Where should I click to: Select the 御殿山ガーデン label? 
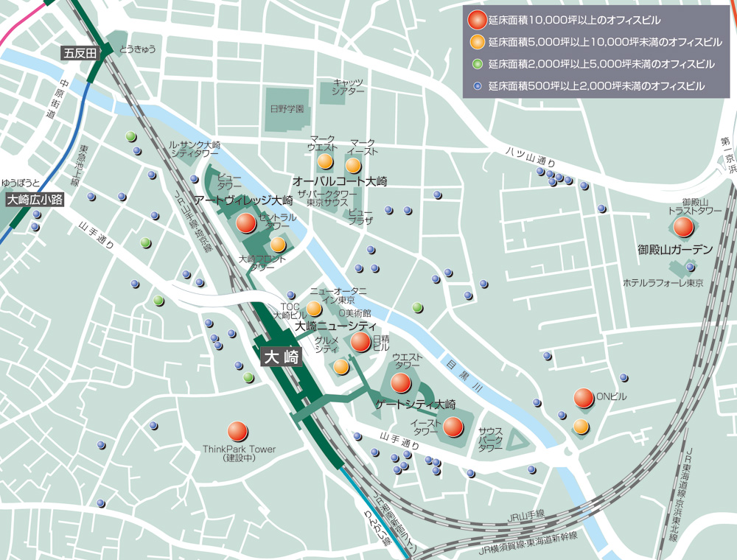[x=675, y=250]
